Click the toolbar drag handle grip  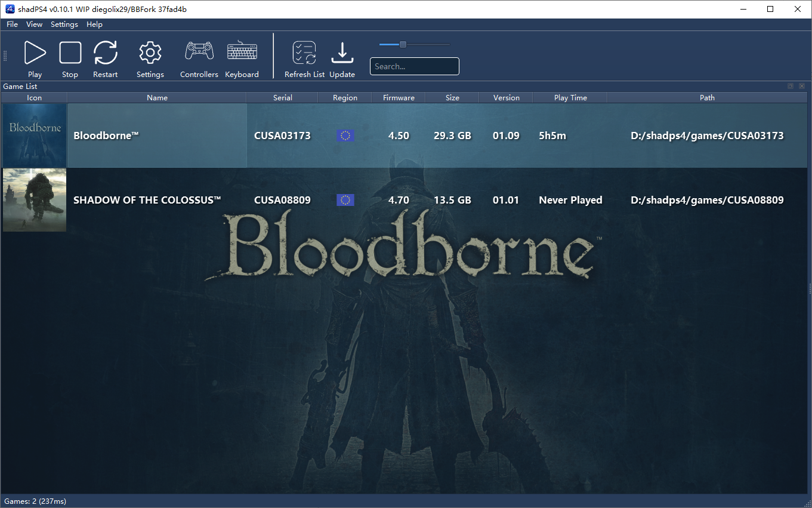point(5,56)
